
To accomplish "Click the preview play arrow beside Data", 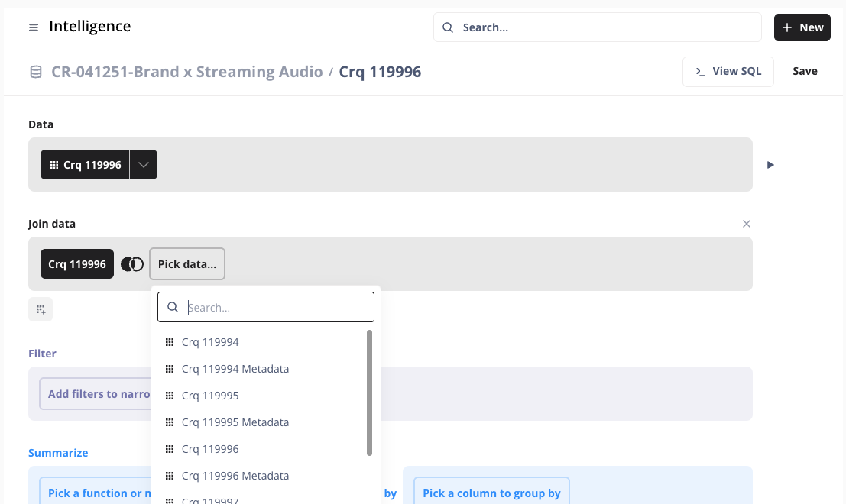I will pos(770,165).
